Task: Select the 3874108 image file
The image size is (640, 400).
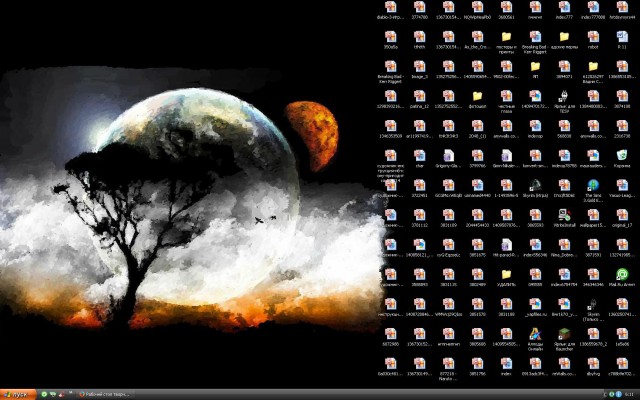Action: (622, 96)
